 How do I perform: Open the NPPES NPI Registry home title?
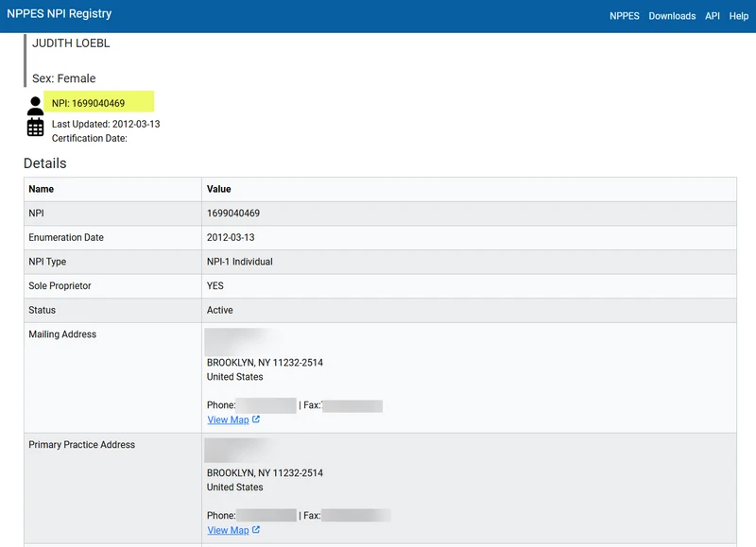pyautogui.click(x=59, y=14)
